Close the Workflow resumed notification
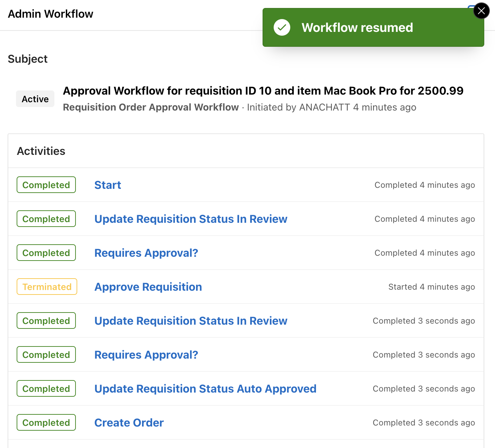 click(x=481, y=11)
